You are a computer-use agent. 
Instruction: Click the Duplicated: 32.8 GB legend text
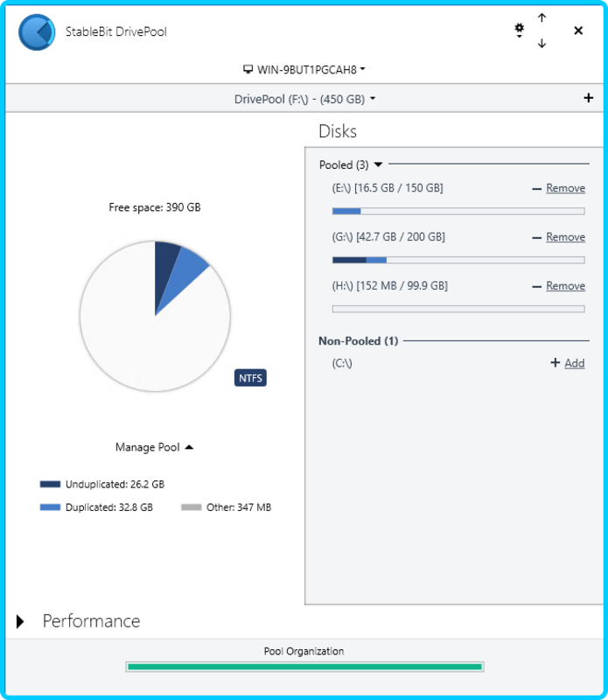coord(109,507)
